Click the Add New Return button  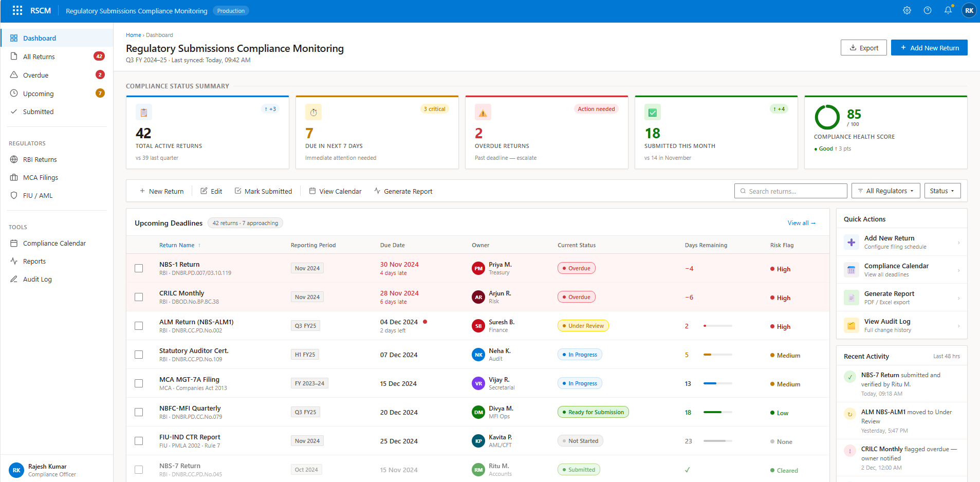[x=929, y=47]
